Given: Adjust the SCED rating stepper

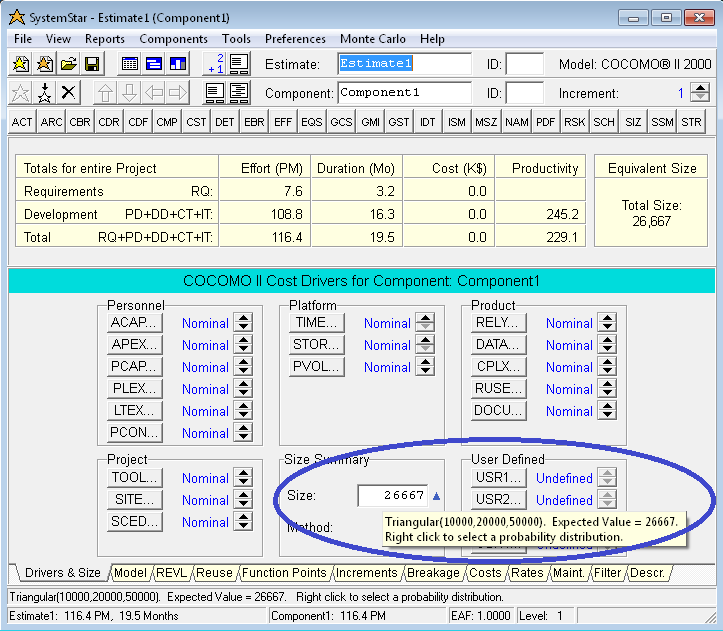Looking at the screenshot, I should click(243, 522).
